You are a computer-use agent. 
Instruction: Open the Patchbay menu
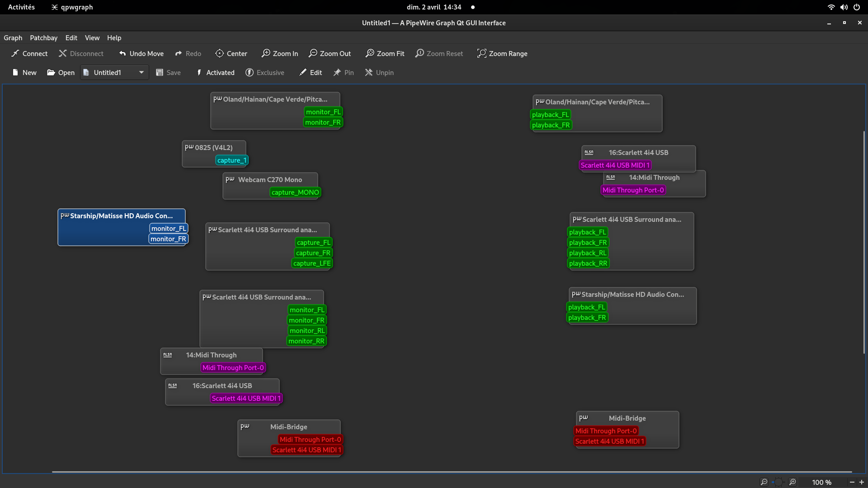click(x=43, y=38)
